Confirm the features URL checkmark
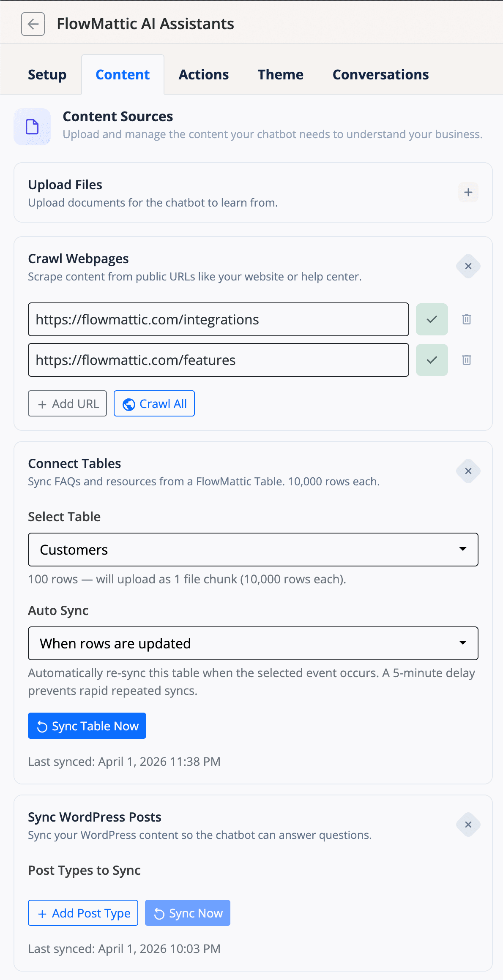The width and height of the screenshot is (503, 980). click(x=432, y=360)
